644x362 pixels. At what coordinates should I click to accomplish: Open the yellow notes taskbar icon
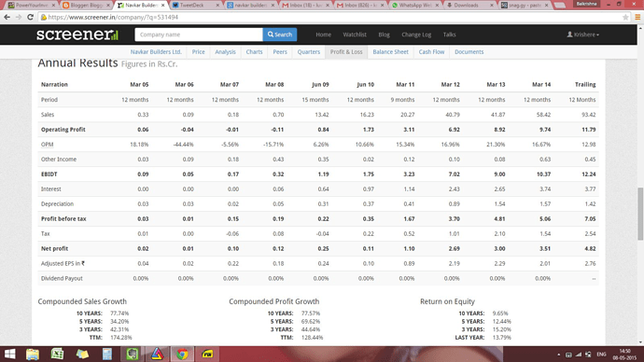click(82, 354)
